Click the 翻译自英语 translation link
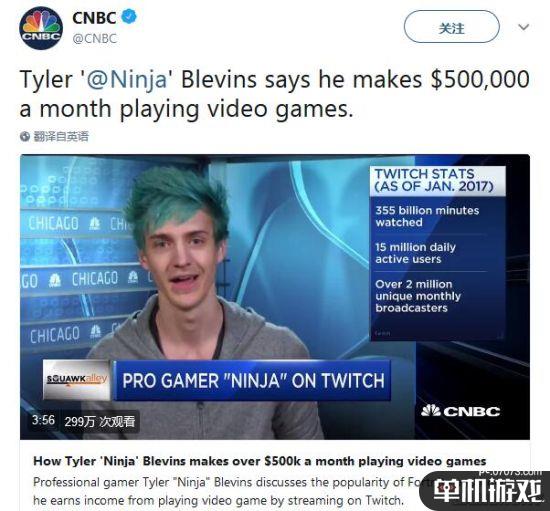Image resolution: width=550 pixels, height=511 pixels. click(x=61, y=136)
